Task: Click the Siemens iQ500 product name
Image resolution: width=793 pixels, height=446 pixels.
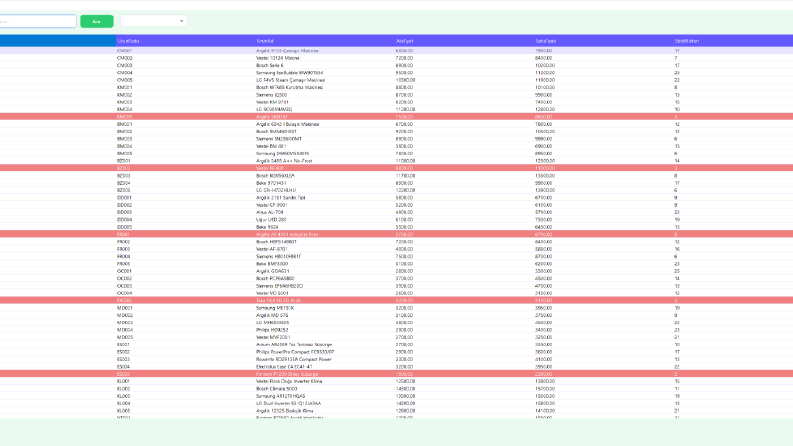Action: [x=272, y=95]
